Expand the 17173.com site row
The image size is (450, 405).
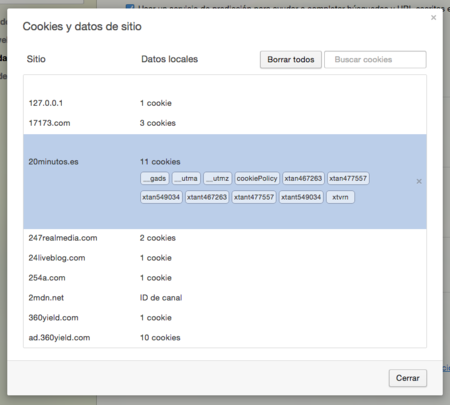click(x=225, y=123)
